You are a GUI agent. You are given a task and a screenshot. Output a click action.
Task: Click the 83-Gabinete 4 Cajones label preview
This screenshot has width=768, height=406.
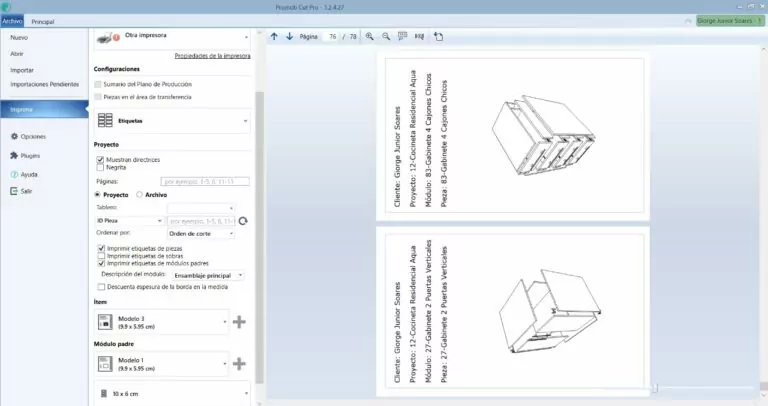[x=514, y=136]
